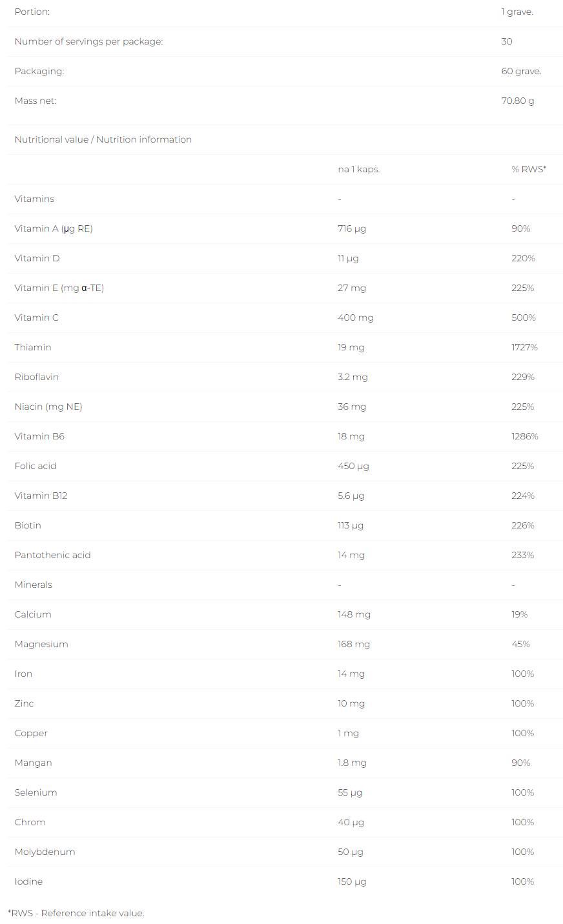Select the 'na 1 kaps.' column header
This screenshot has width=563, height=924.
(x=358, y=169)
